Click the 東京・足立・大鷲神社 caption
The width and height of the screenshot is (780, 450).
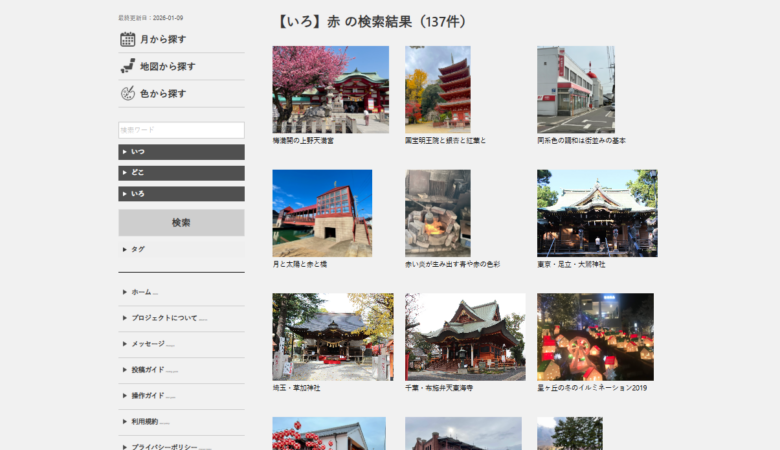click(571, 264)
